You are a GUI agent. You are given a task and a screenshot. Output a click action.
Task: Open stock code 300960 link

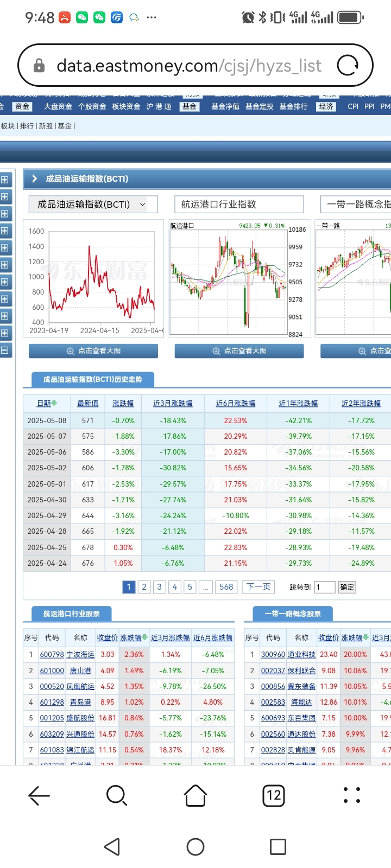click(273, 655)
